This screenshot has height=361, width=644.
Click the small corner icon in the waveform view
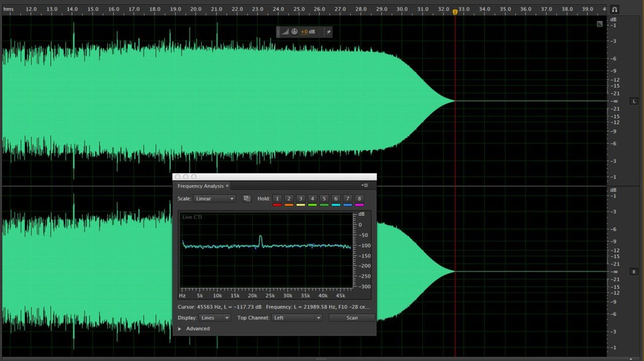(600, 24)
